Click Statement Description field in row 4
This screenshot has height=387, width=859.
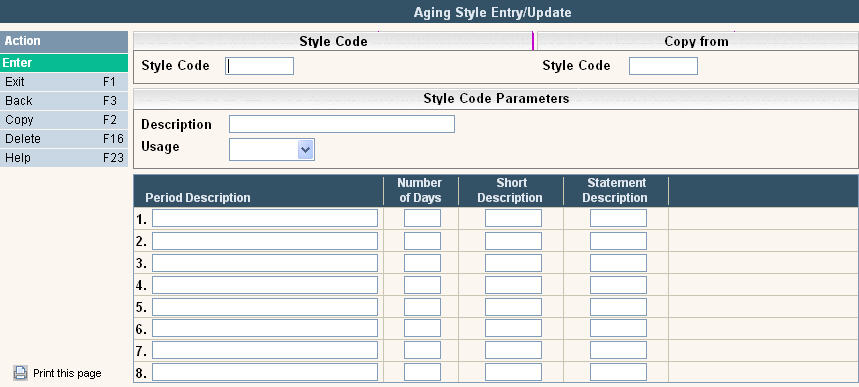pos(619,285)
